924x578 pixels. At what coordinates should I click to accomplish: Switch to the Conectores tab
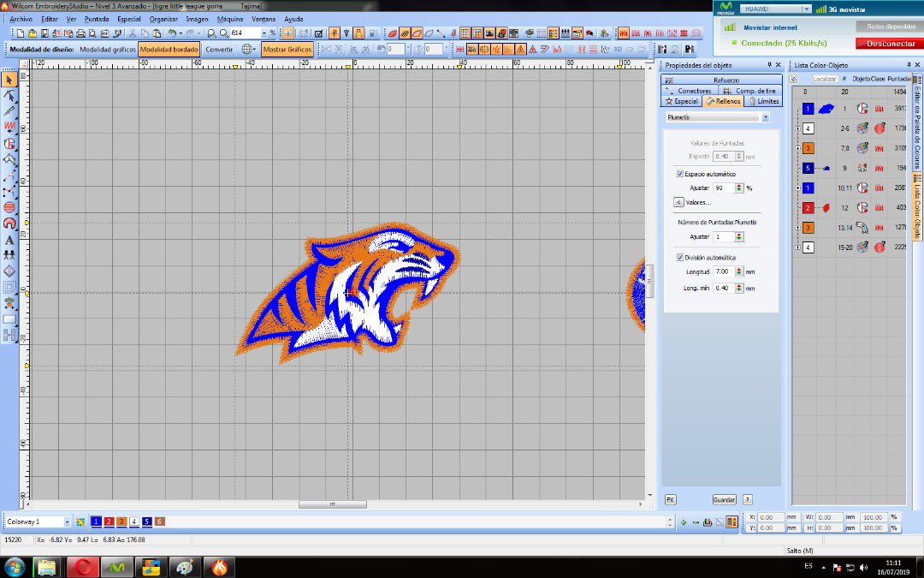coord(690,91)
